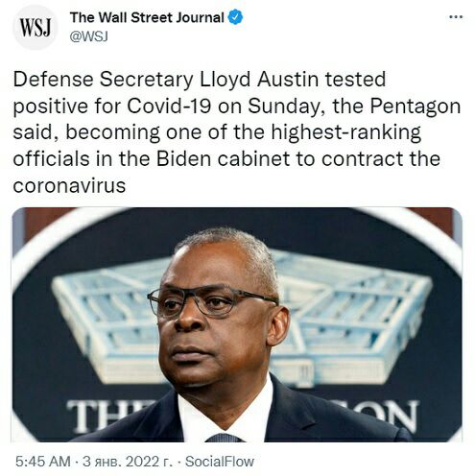Click the phrase highest-ranking in tweet
The width and height of the screenshot is (475, 476).
point(346,133)
